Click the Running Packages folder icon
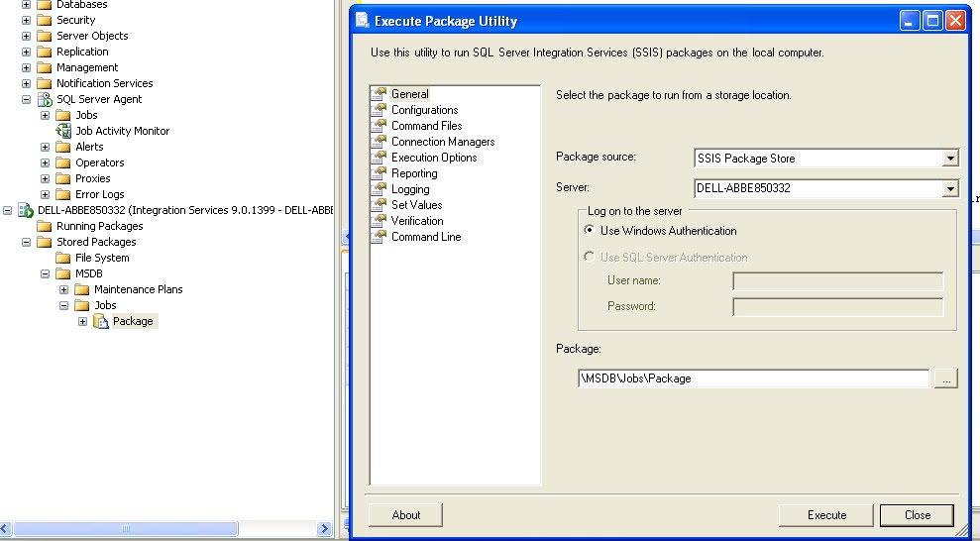Image resolution: width=980 pixels, height=541 pixels. pos(44,226)
